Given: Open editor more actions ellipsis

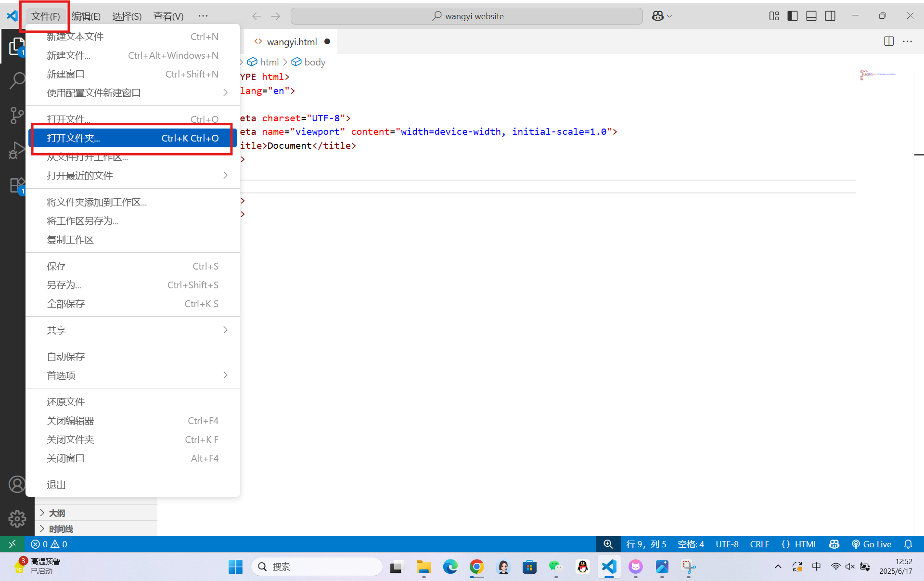Looking at the screenshot, I should tap(908, 41).
